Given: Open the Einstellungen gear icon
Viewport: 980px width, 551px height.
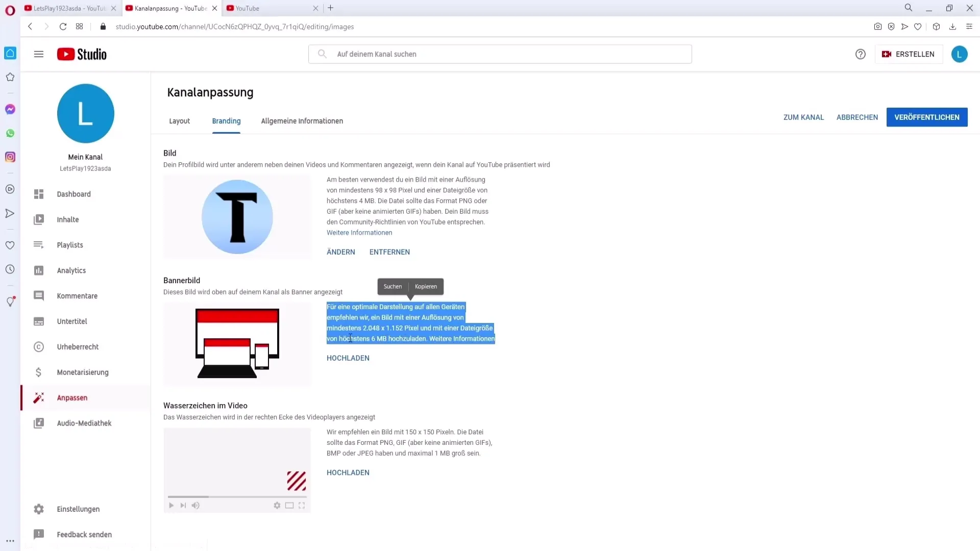Looking at the screenshot, I should pos(38,509).
